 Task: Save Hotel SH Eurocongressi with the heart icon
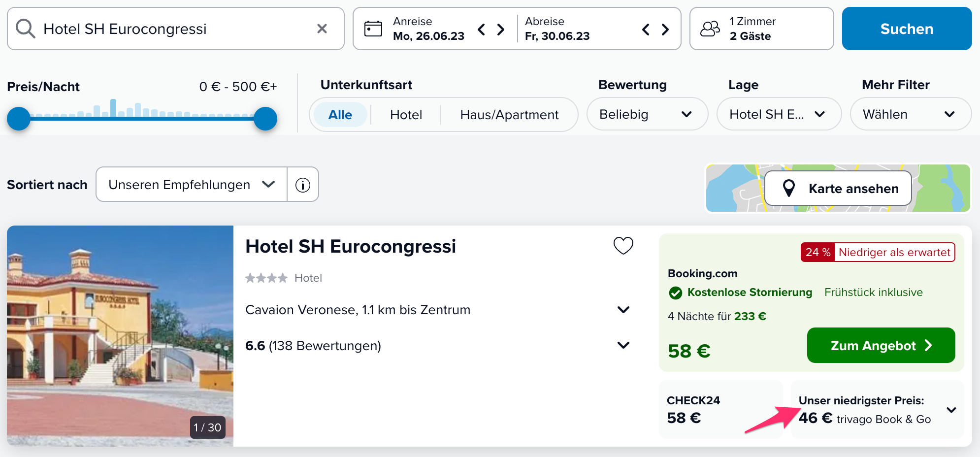click(623, 245)
